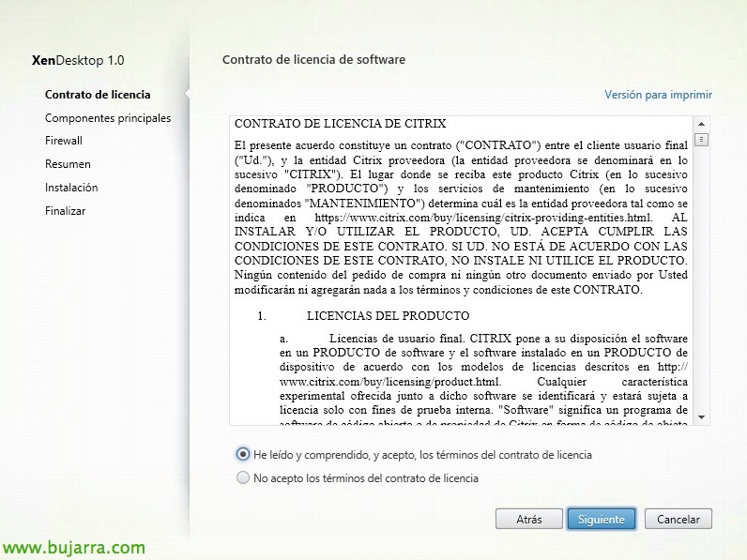The image size is (747, 560).
Task: Click the scrollbar track below the thumb
Action: tap(701, 279)
